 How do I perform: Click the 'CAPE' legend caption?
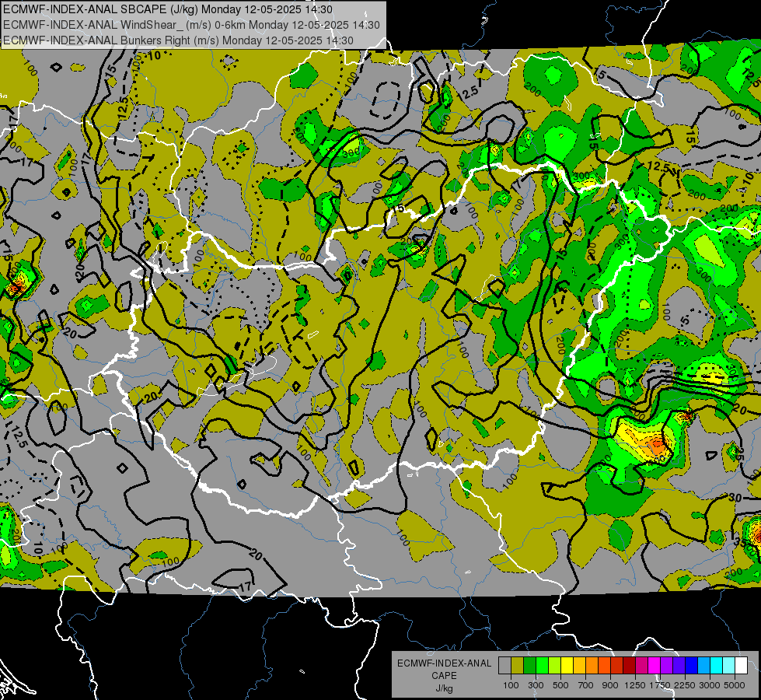point(444,676)
